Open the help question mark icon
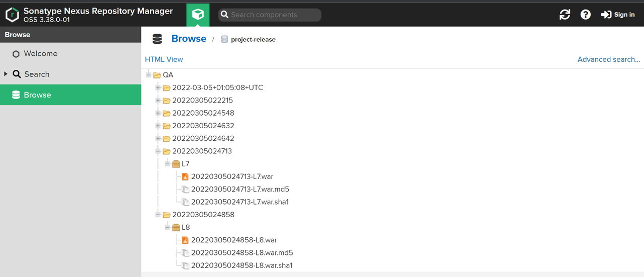The image size is (644, 277). (x=586, y=15)
